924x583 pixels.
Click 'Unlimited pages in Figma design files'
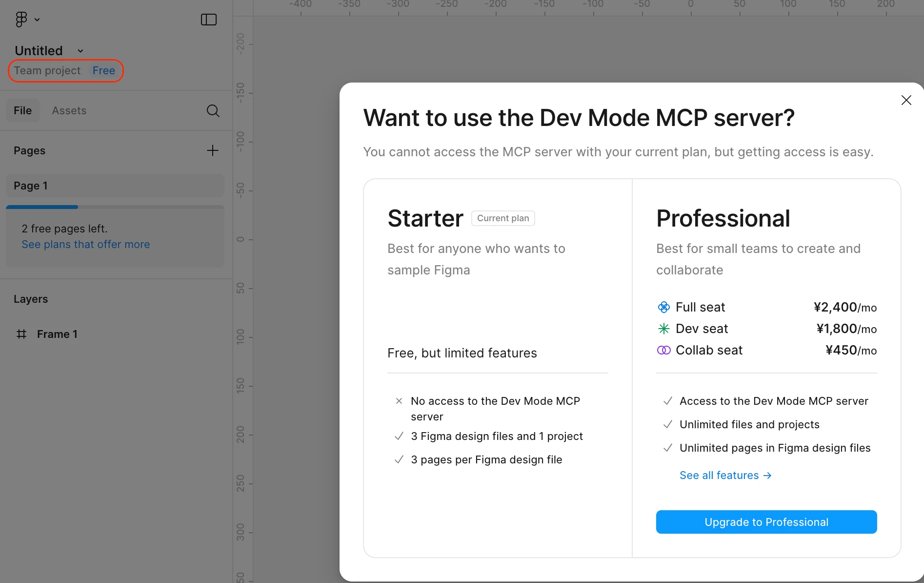[775, 448]
